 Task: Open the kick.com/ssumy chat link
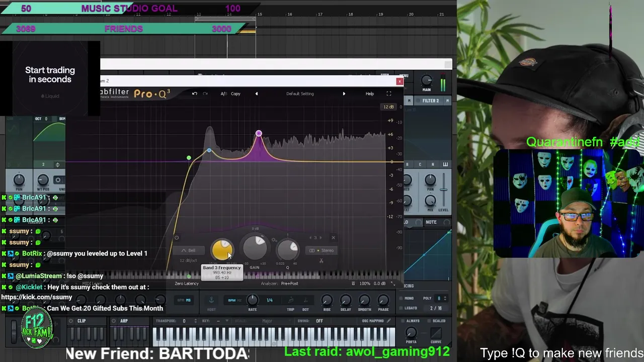[x=37, y=297]
